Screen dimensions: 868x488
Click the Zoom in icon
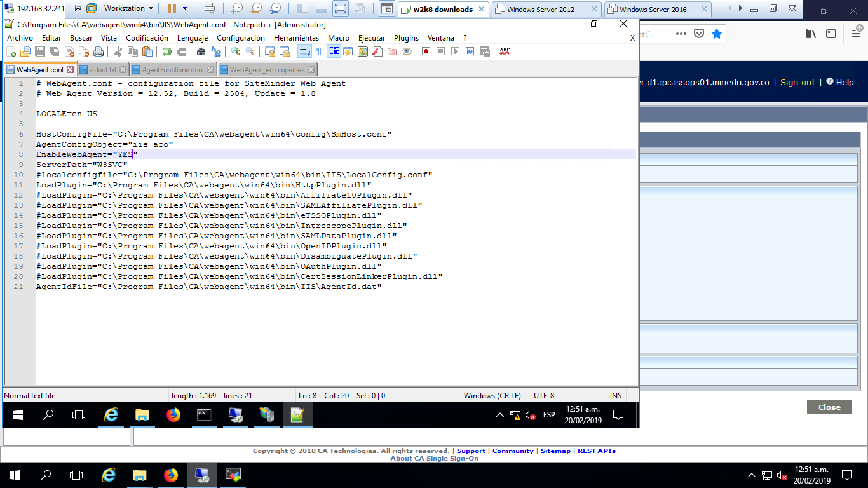coord(235,51)
